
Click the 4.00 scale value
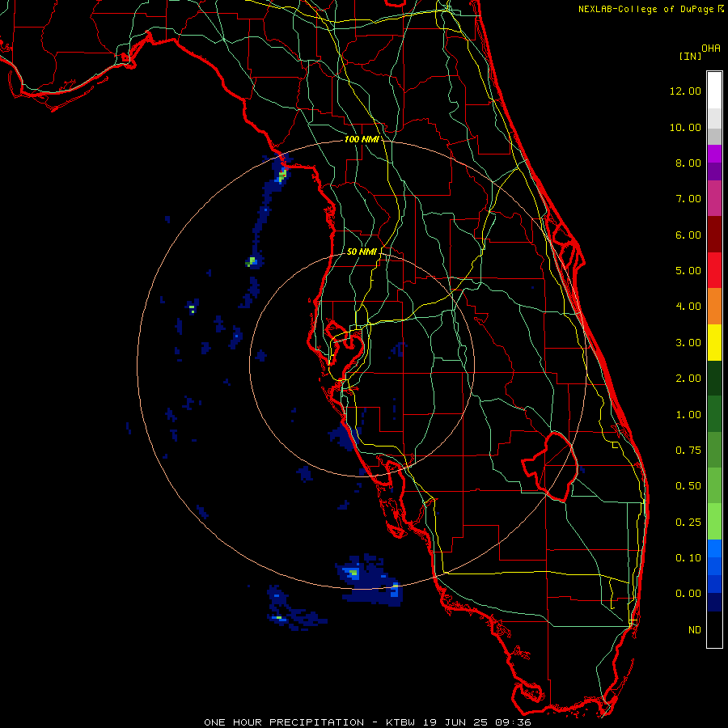point(688,307)
